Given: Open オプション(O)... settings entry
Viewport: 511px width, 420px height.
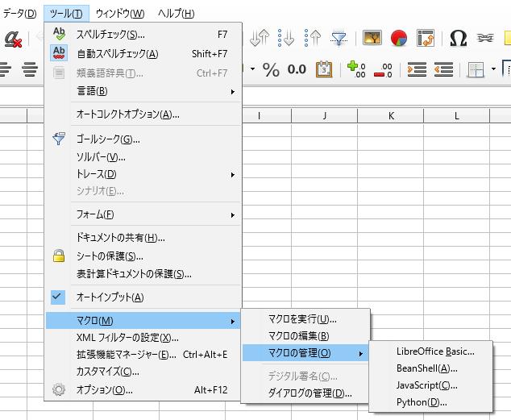Looking at the screenshot, I should point(143,389).
